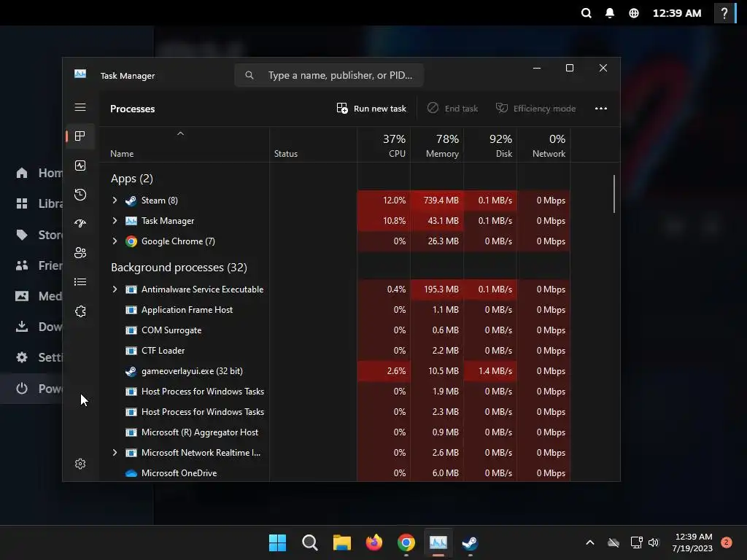
Task: Open Startup apps icon in sidebar
Action: [x=80, y=223]
